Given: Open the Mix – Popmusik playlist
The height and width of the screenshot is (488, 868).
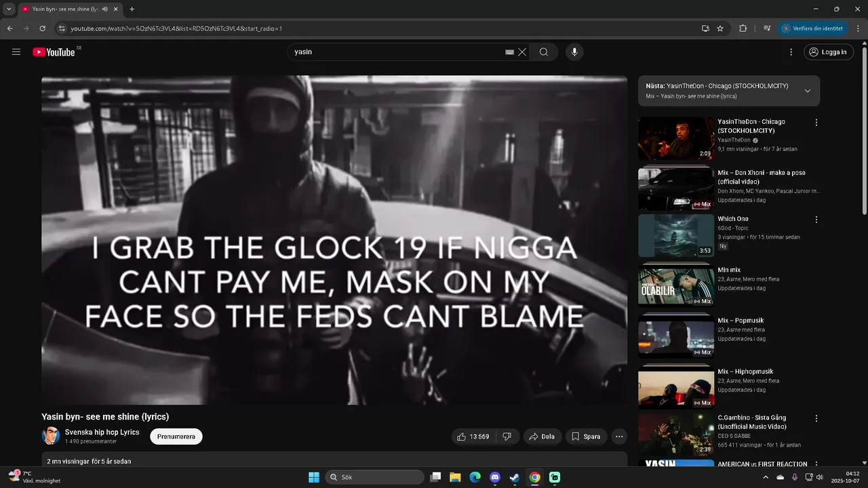Looking at the screenshot, I should point(741,321).
